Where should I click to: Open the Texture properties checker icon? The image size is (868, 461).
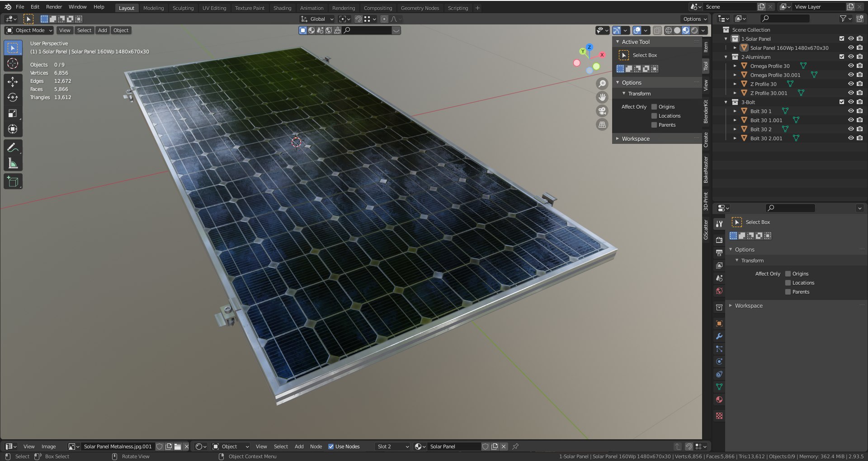click(x=719, y=416)
